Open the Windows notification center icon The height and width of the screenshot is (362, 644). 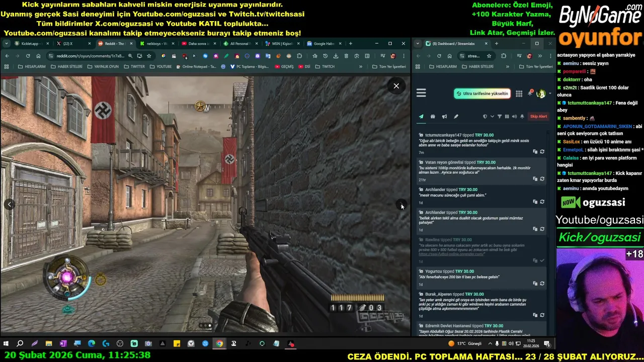547,344
